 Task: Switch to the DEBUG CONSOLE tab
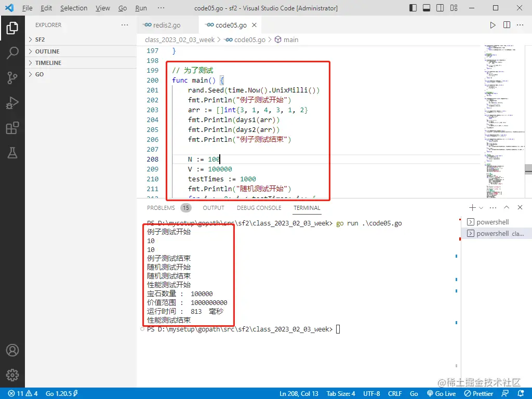(x=259, y=208)
